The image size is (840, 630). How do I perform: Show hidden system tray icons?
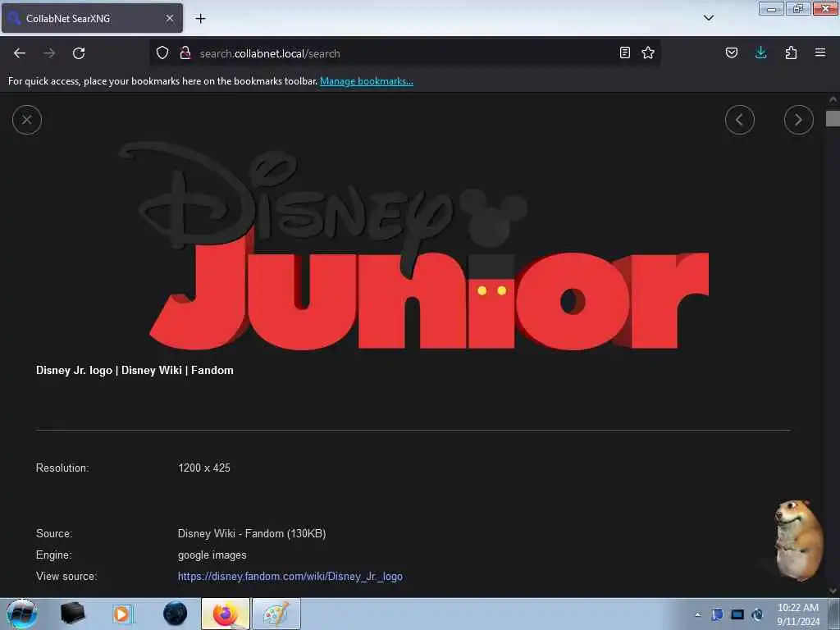(x=697, y=614)
